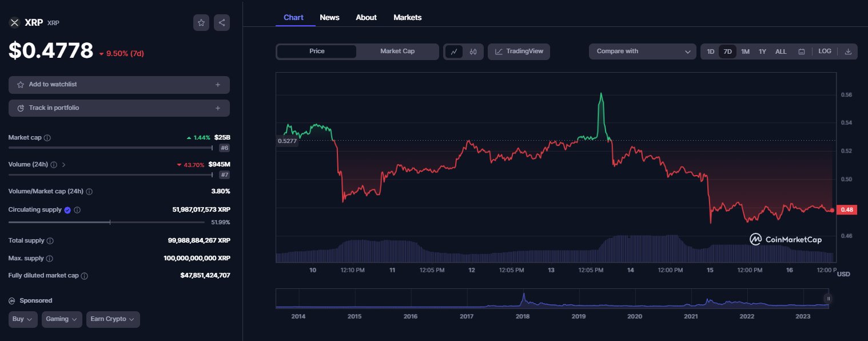Click the $0.4778 price text

(51, 51)
